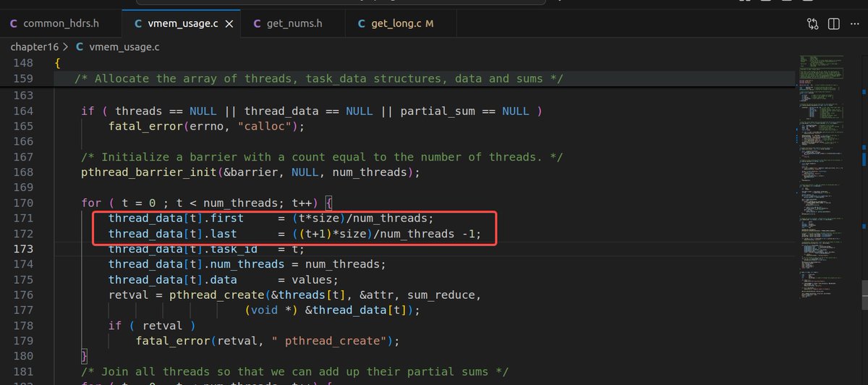Click the vertical scrollbar slider
The height and width of the screenshot is (385, 868).
tap(863, 295)
